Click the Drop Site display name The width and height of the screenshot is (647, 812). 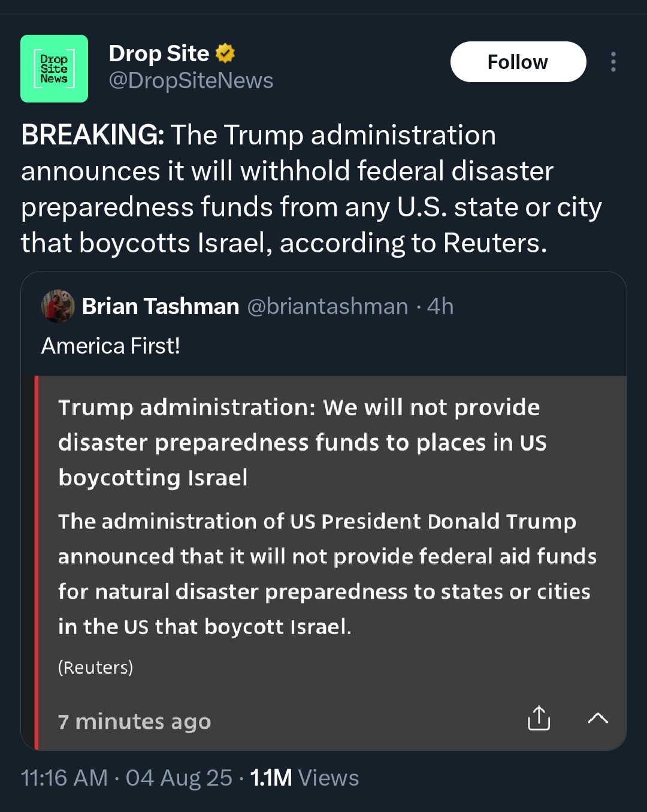click(159, 53)
